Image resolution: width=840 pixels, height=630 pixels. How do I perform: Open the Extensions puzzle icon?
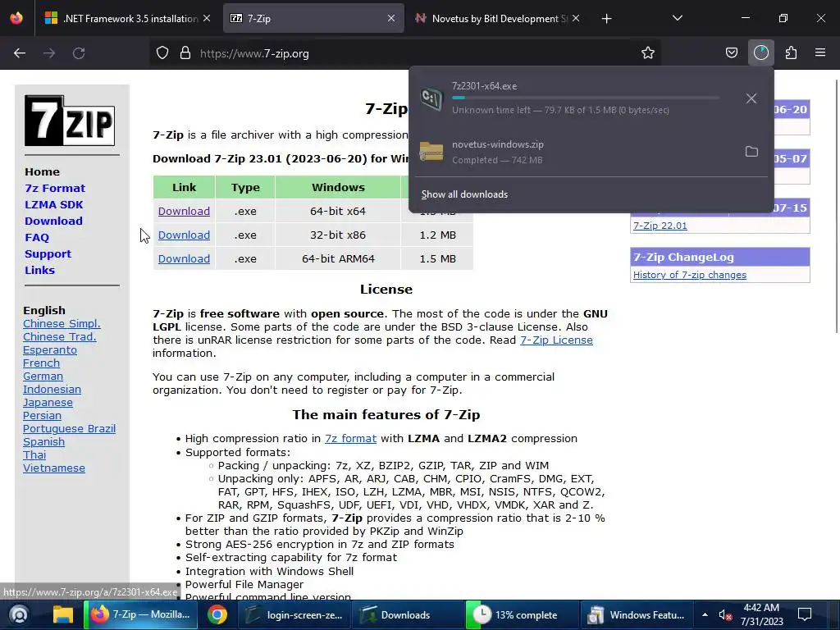click(x=791, y=53)
